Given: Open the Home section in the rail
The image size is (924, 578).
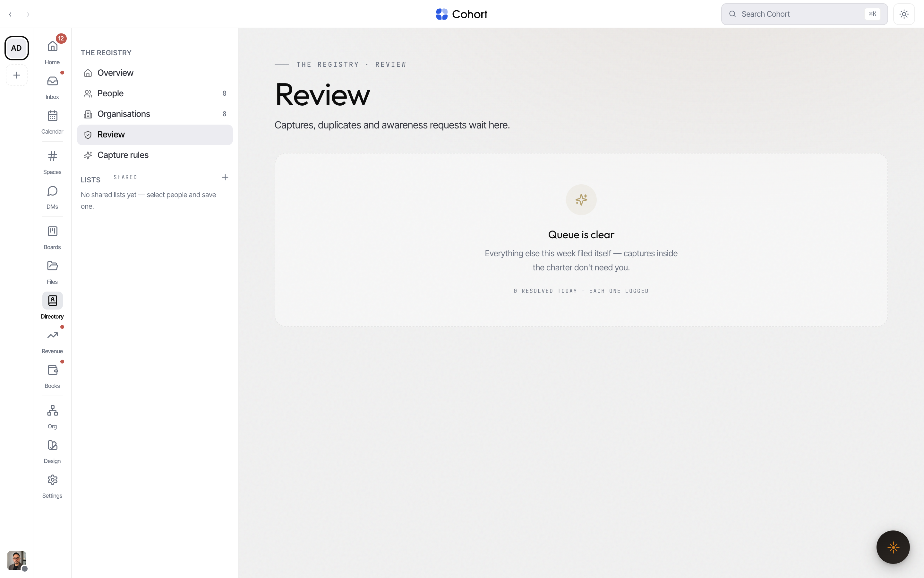Looking at the screenshot, I should [52, 52].
